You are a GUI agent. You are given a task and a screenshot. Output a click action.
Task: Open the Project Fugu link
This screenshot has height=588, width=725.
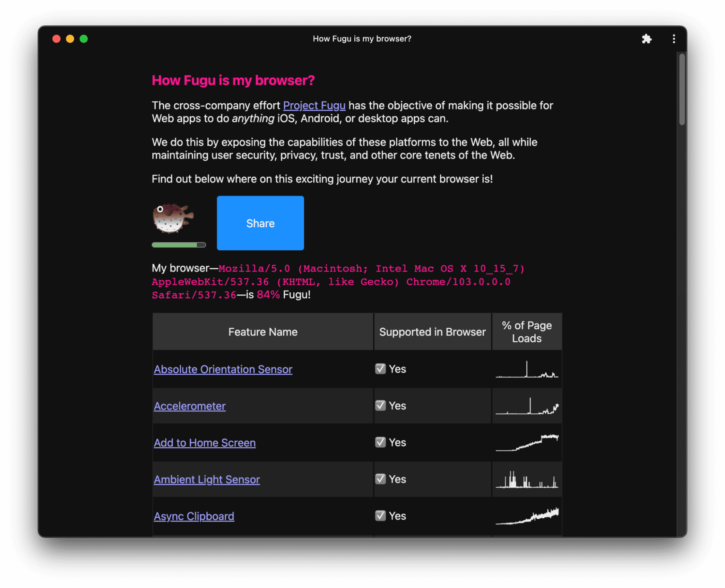tap(314, 104)
